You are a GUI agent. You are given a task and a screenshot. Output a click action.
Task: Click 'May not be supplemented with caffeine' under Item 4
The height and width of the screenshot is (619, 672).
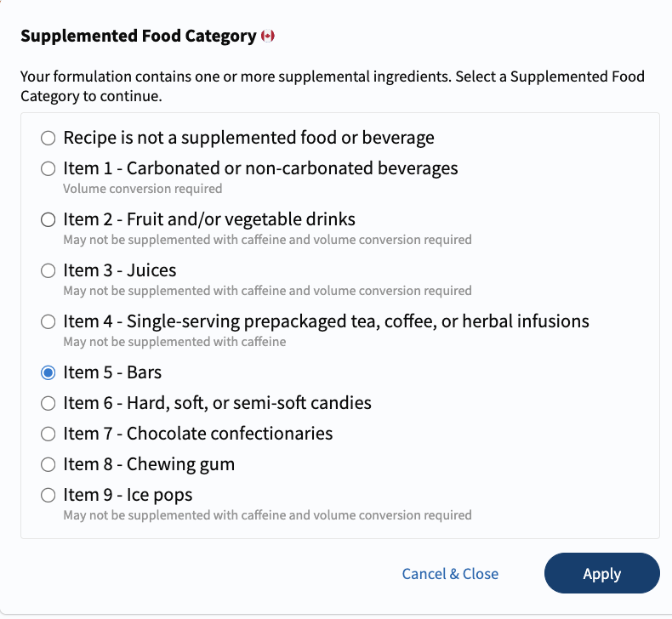point(174,342)
